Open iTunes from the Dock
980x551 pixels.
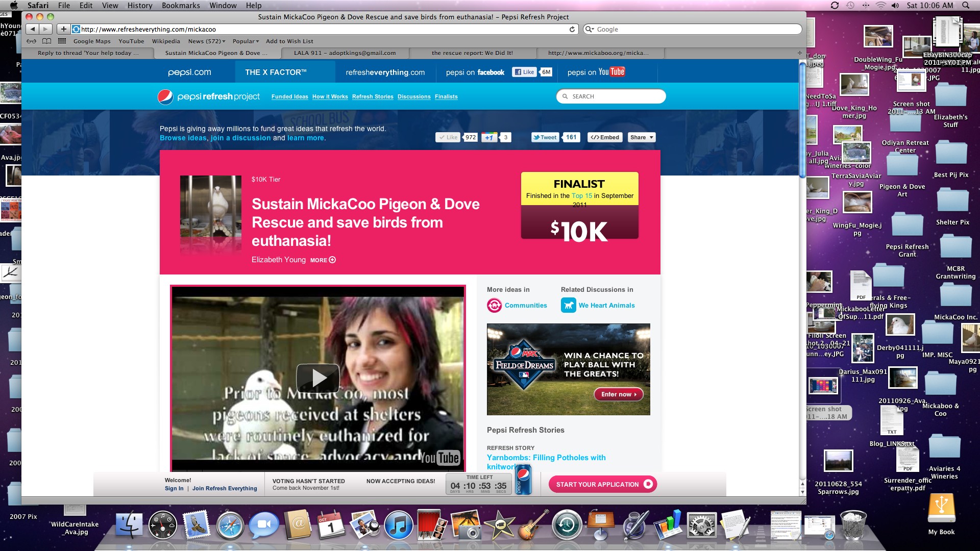pyautogui.click(x=398, y=525)
